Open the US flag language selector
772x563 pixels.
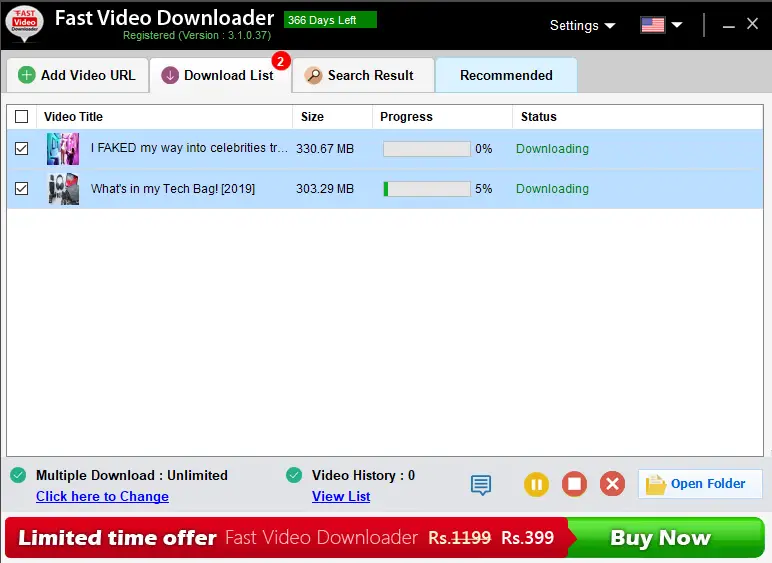653,25
